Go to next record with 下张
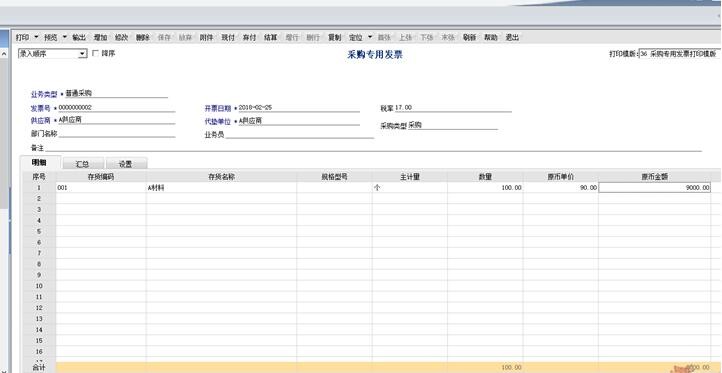The image size is (722, 373). (x=426, y=37)
